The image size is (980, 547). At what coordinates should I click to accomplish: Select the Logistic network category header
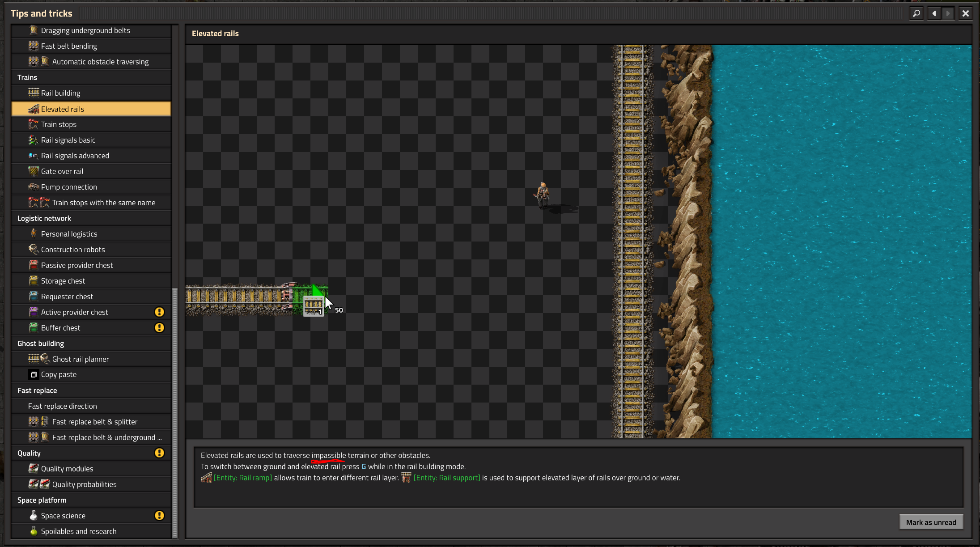44,218
